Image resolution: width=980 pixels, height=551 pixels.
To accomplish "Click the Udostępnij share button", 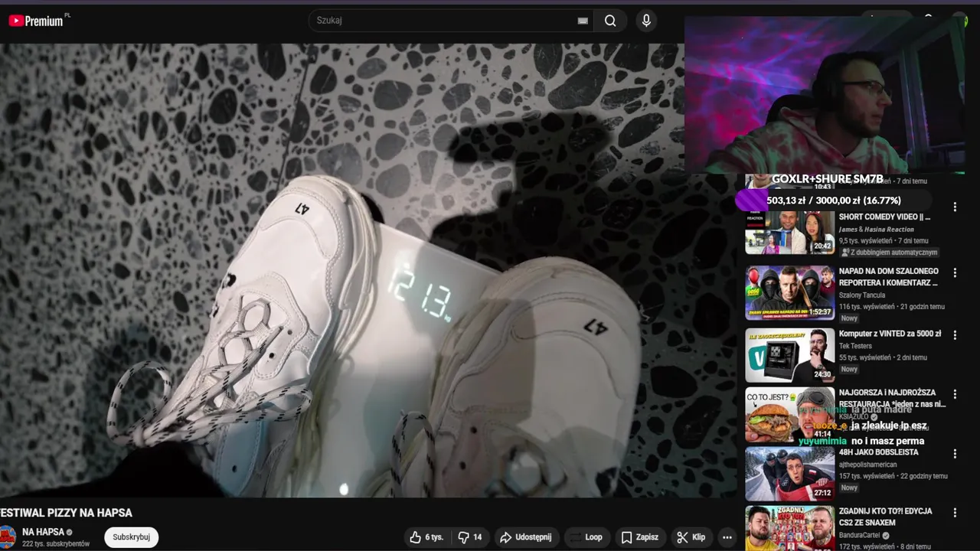I will point(525,537).
